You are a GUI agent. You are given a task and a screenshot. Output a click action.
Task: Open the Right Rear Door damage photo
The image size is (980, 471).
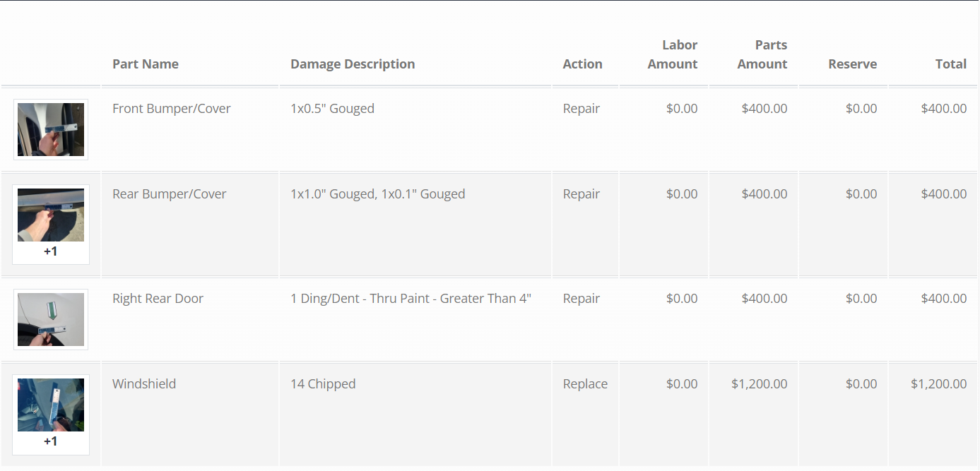tap(51, 320)
